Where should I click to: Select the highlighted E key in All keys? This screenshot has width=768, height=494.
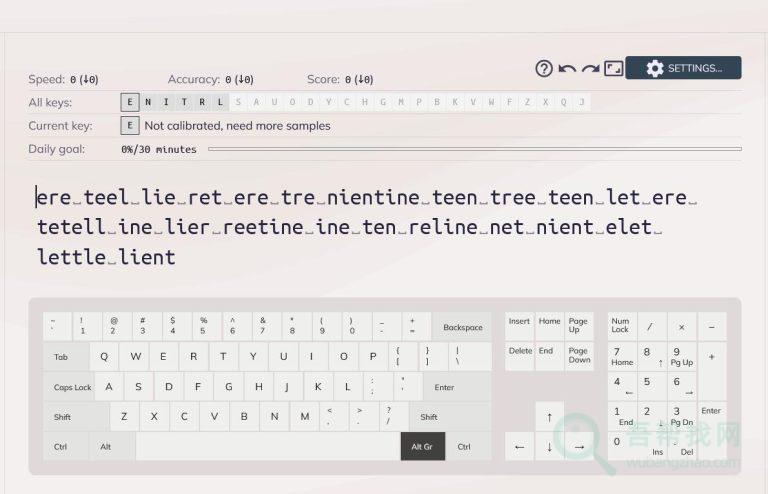click(130, 102)
